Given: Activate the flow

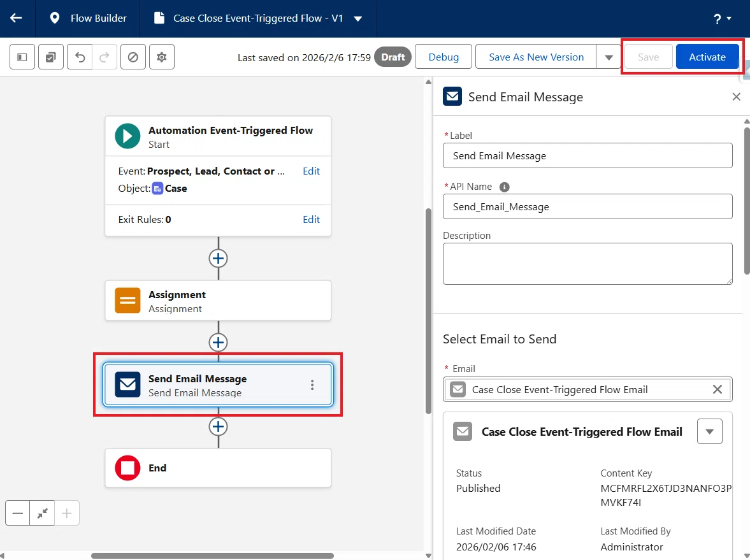Looking at the screenshot, I should click(707, 57).
